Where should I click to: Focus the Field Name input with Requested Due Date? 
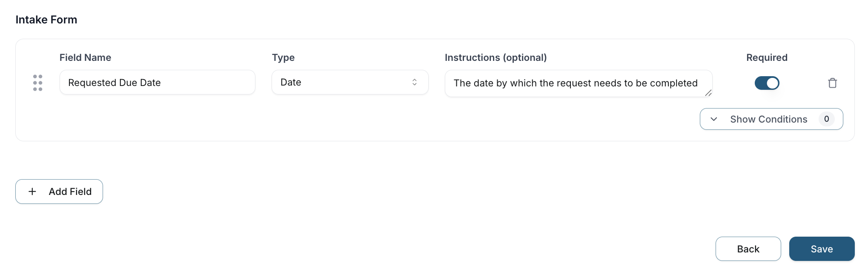(x=157, y=83)
